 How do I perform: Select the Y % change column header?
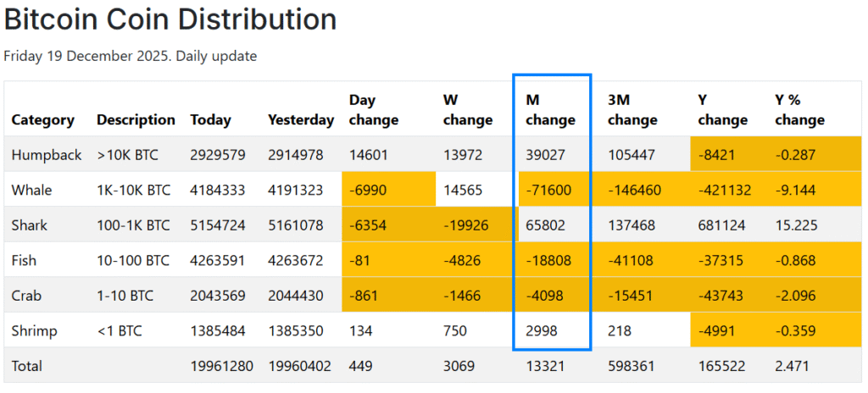click(799, 110)
